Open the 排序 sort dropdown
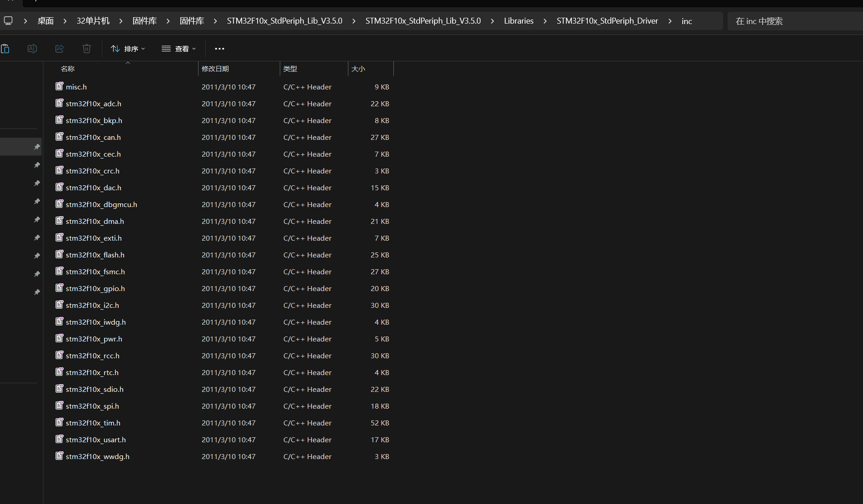863x504 pixels. pyautogui.click(x=128, y=49)
